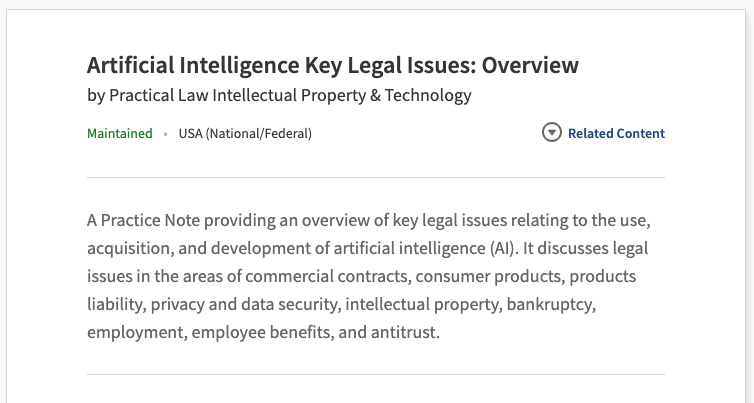Click the word "liability" in the summary
The image size is (754, 403).
point(116,304)
